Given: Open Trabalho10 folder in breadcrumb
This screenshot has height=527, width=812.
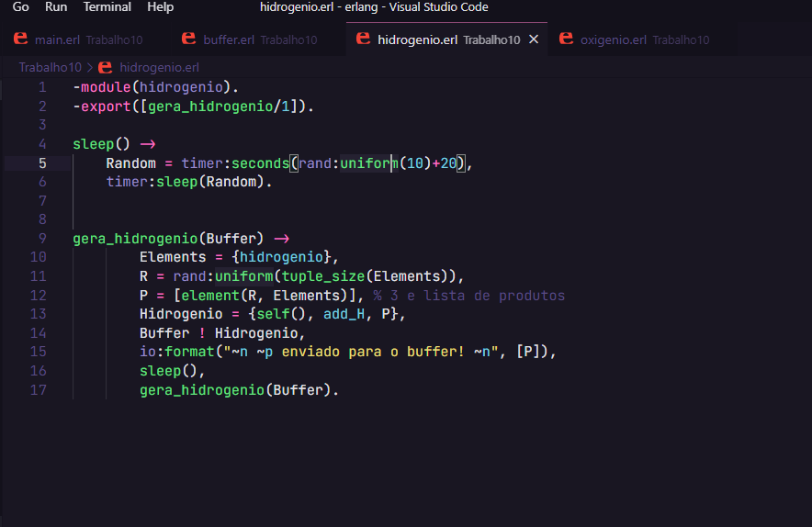Looking at the screenshot, I should pyautogui.click(x=51, y=67).
